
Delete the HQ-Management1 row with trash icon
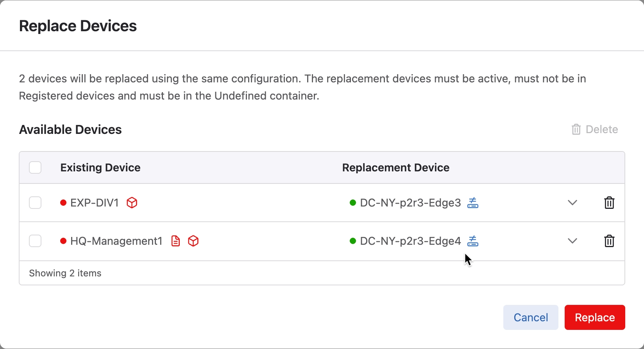[x=609, y=241]
